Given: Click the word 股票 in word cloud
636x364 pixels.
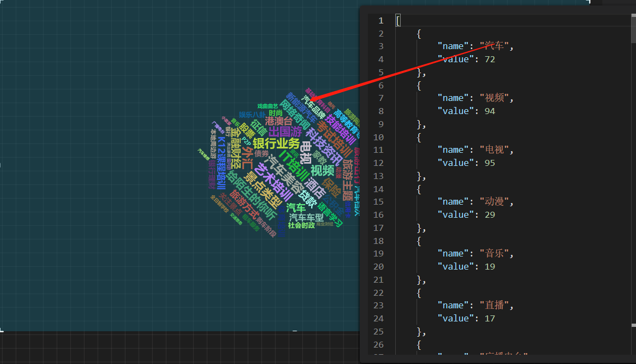Looking at the screenshot, I should pos(247,131).
